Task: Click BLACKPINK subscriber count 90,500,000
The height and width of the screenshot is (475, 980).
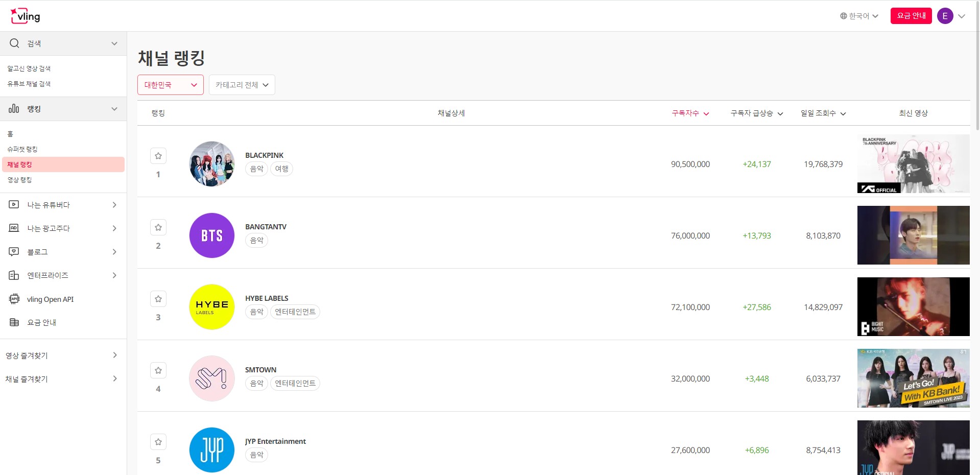Action: [690, 164]
